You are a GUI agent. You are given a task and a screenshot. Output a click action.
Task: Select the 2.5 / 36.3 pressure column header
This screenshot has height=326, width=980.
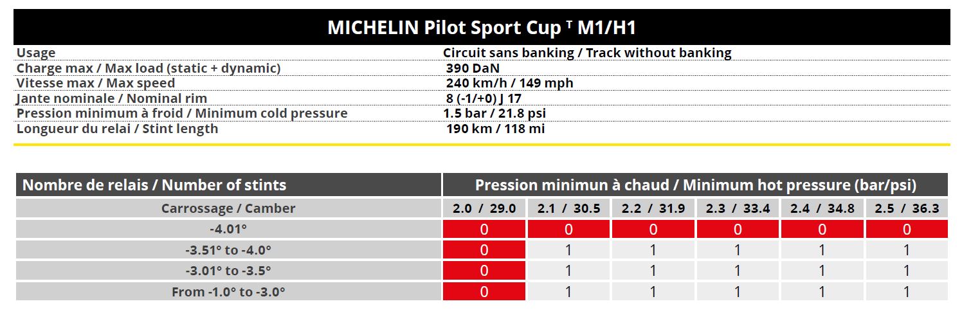(x=907, y=208)
